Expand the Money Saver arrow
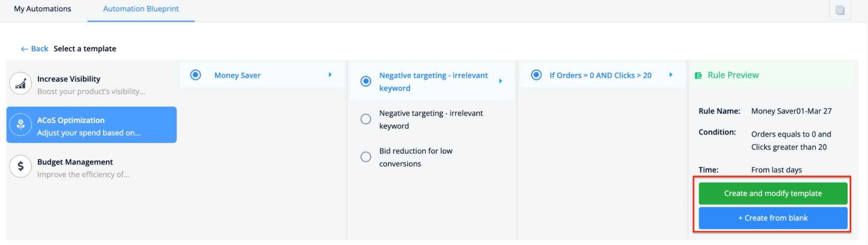868x245 pixels. coord(330,75)
